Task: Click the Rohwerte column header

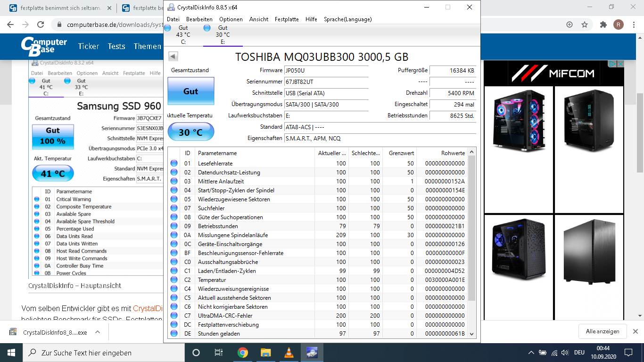Action: pos(442,153)
